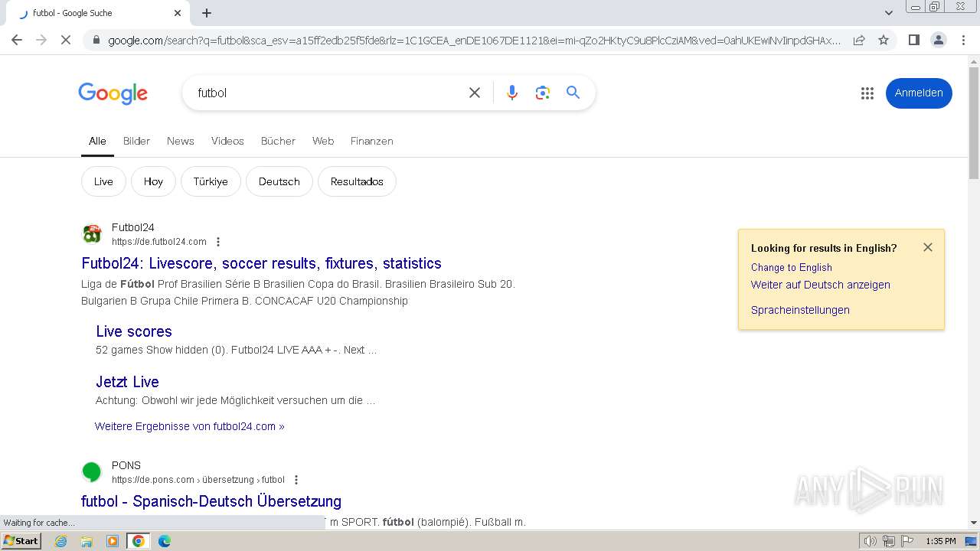Click the Anmelden sign-in button

coord(919,93)
